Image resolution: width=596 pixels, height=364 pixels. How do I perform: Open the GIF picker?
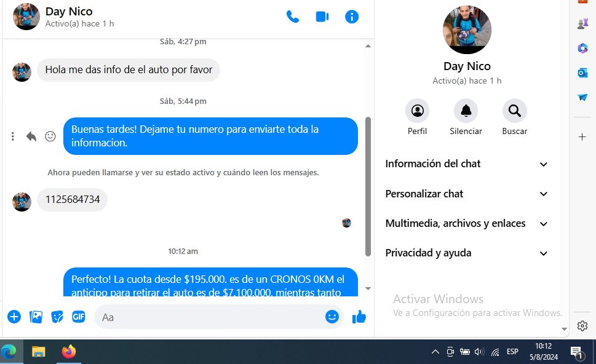click(x=79, y=317)
